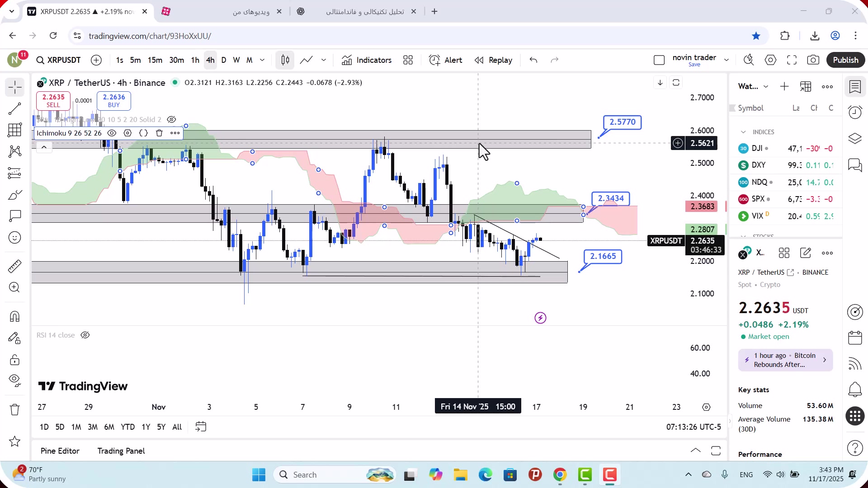Select the text annotation tool

pos(14,216)
